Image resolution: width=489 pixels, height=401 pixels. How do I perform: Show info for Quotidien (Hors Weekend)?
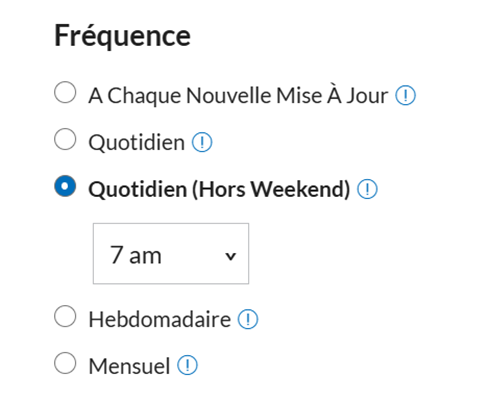367,189
